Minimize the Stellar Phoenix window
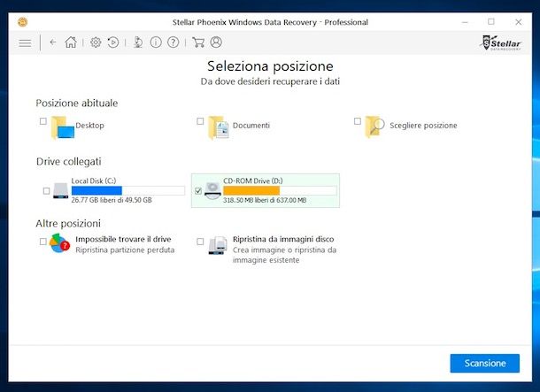 tap(465, 22)
